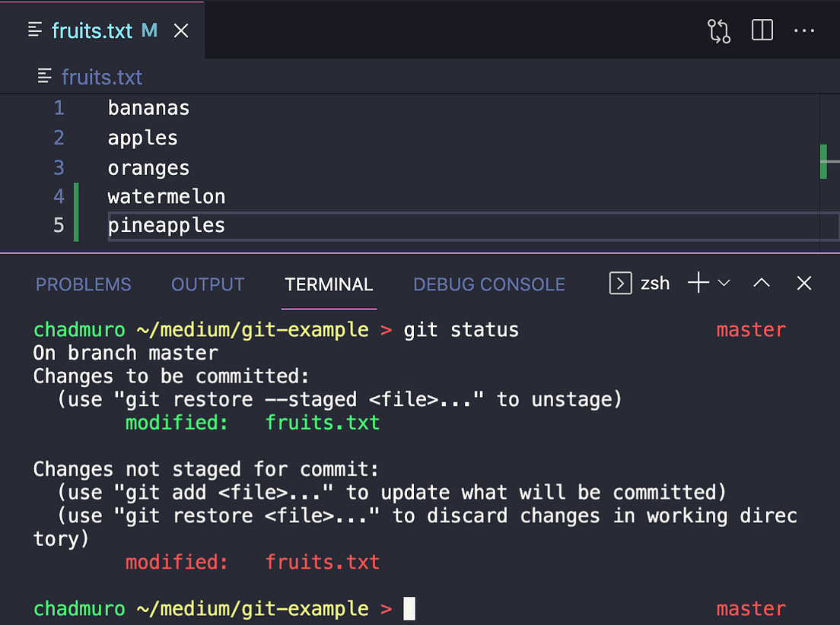
Task: Select the OUTPUT panel tab
Action: (x=208, y=284)
